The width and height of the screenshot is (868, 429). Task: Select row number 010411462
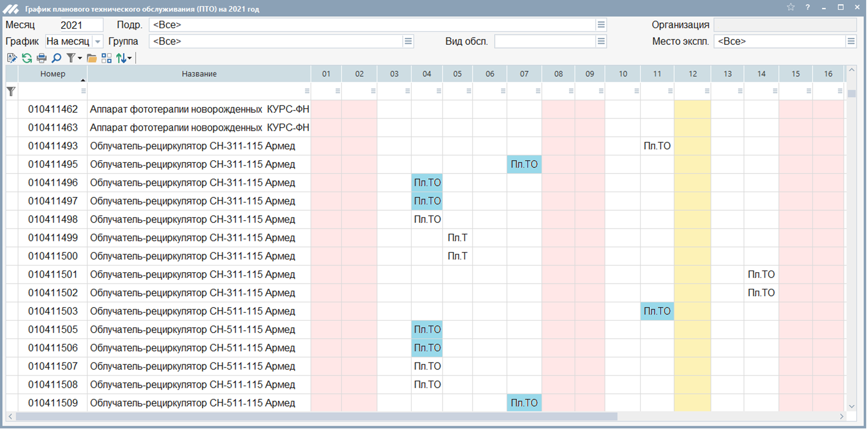(x=53, y=109)
